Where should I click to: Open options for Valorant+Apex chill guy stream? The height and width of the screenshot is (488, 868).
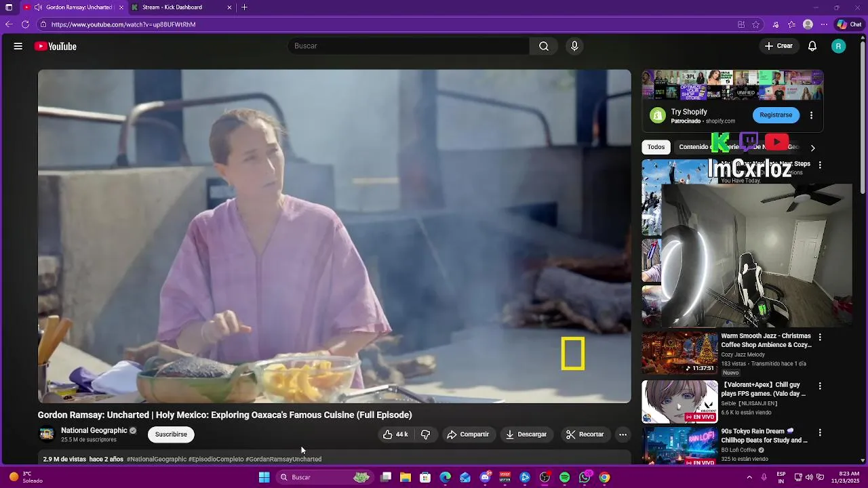tap(820, 386)
